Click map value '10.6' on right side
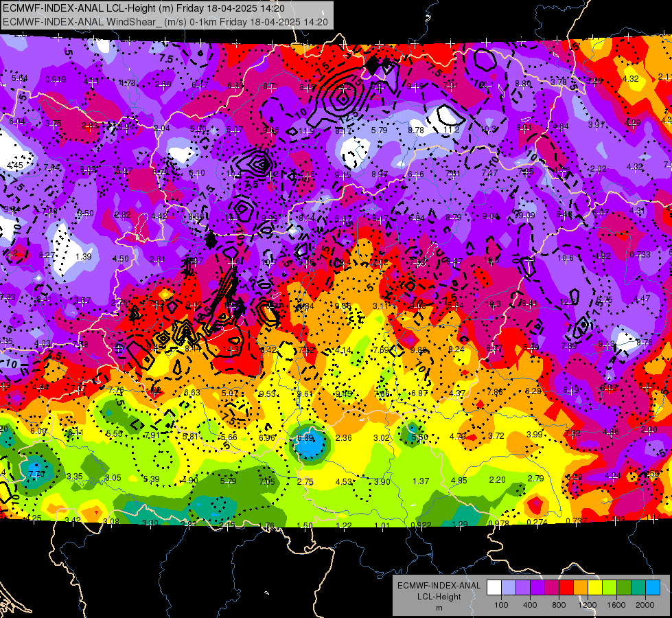This screenshot has height=618, width=672. pyautogui.click(x=566, y=257)
